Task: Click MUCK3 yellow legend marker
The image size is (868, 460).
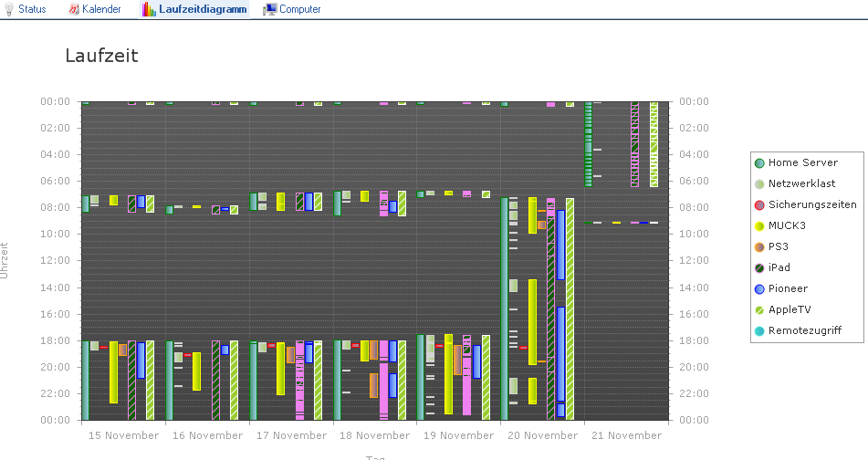Action: pyautogui.click(x=759, y=225)
